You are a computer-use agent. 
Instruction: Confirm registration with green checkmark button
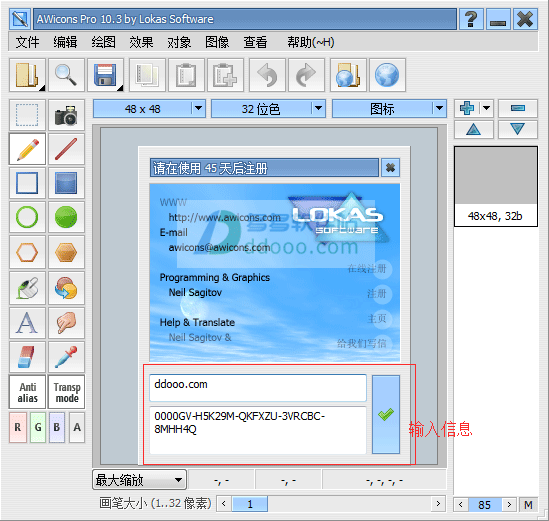(x=386, y=415)
